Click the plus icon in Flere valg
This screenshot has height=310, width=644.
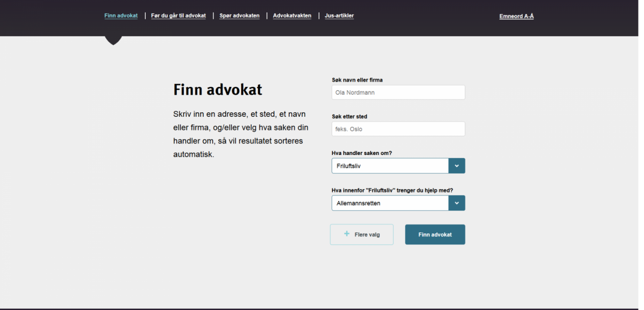[x=347, y=234]
